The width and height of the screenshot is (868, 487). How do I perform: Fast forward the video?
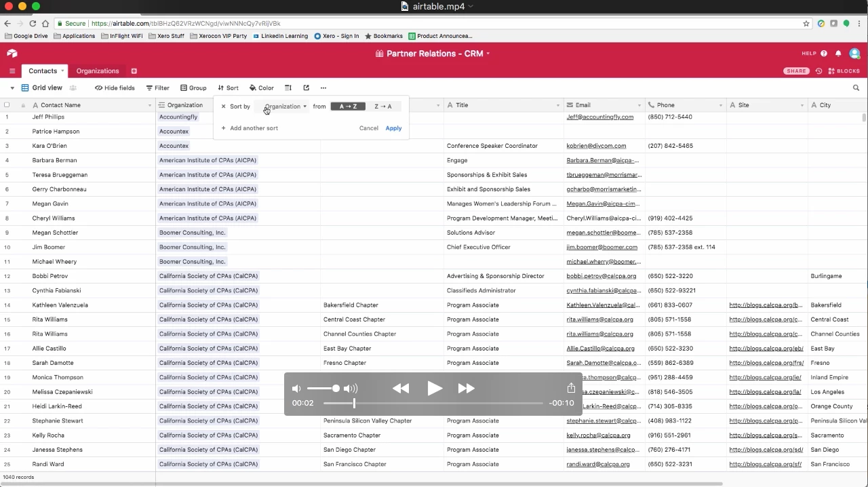(467, 388)
